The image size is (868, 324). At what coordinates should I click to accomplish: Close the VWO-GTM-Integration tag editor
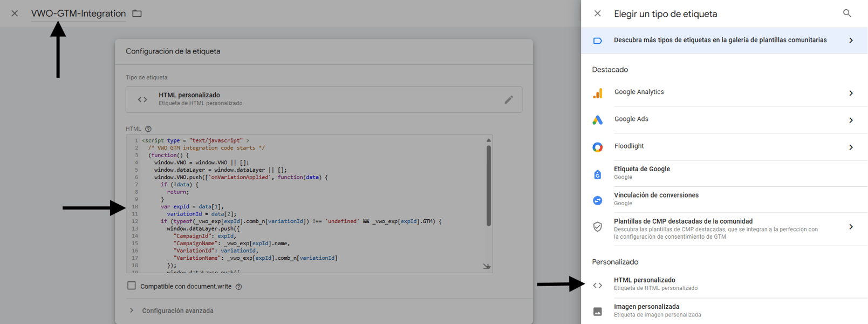click(x=15, y=13)
